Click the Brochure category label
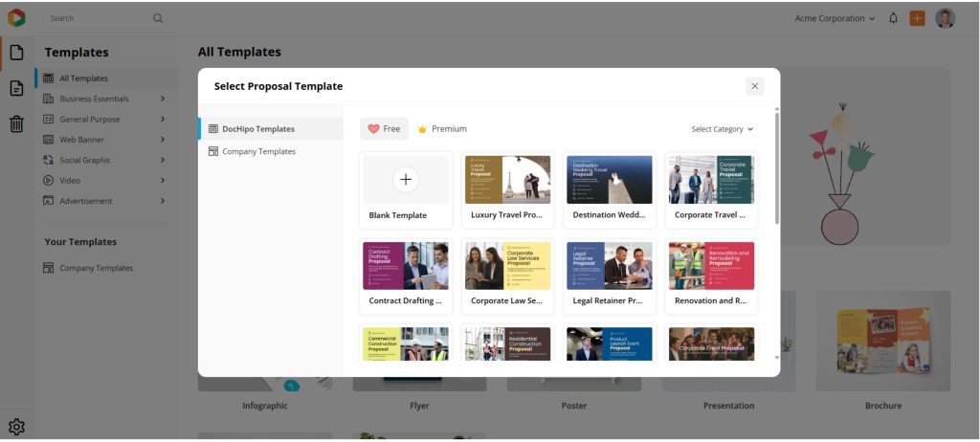The image size is (980, 442). [x=883, y=406]
